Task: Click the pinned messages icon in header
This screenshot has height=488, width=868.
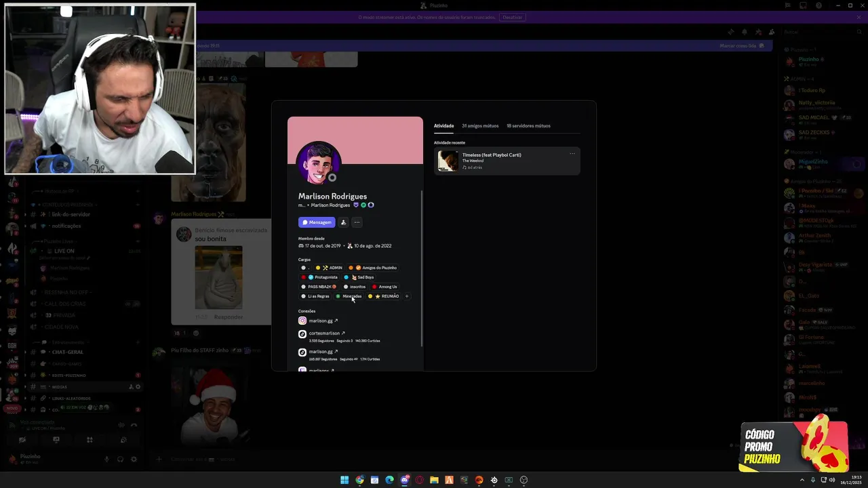Action: [x=758, y=32]
